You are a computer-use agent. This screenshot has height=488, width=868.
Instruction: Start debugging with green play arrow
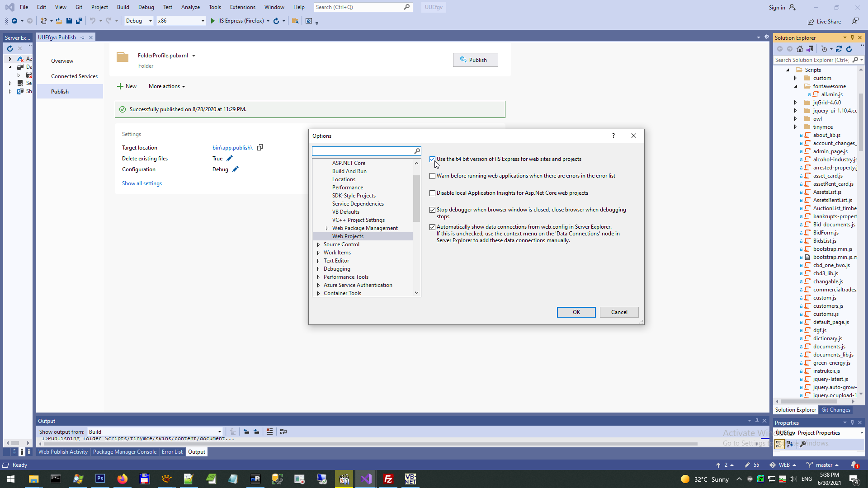212,21
